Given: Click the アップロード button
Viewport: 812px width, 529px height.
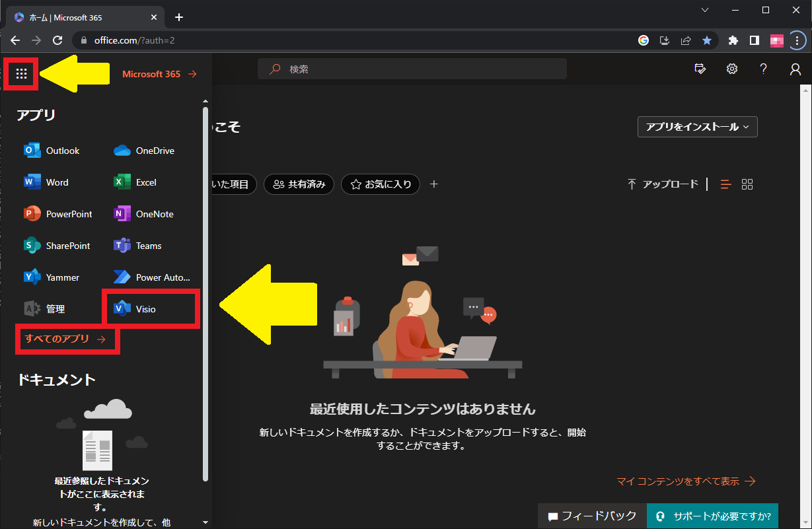Looking at the screenshot, I should tap(662, 184).
